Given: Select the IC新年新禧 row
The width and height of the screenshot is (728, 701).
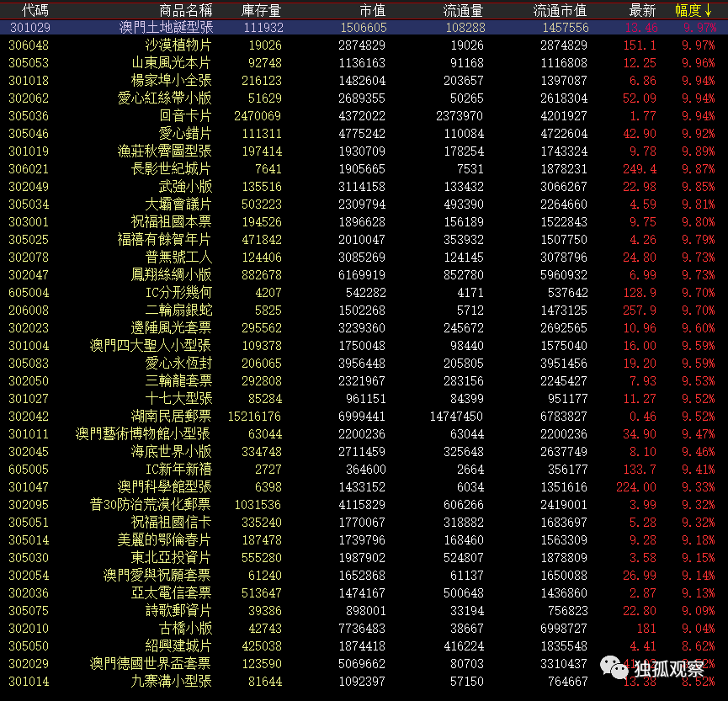Looking at the screenshot, I should (x=364, y=469).
